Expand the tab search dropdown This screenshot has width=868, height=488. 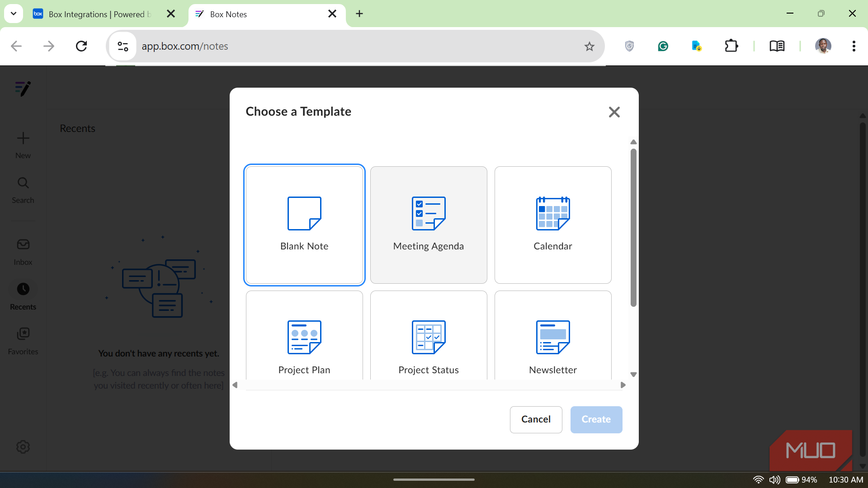click(14, 14)
